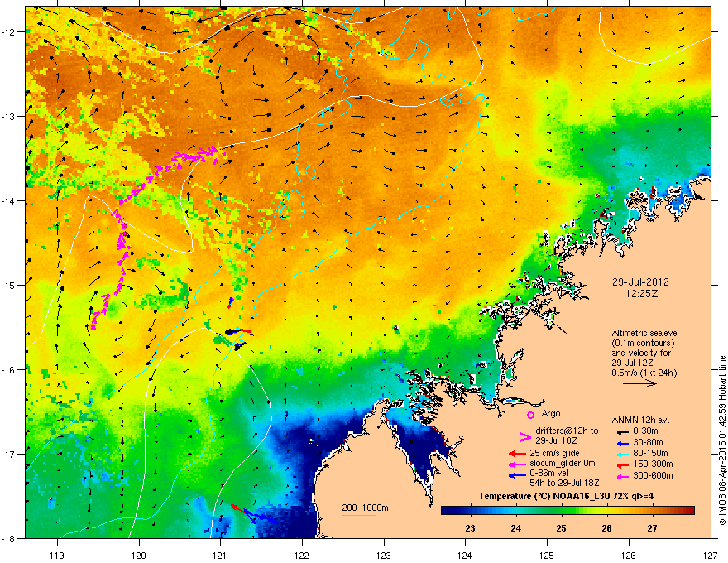Screen dimensions: 728x563
Task: Click the 'ANMN 12h av.' heading
Action: [640, 421]
